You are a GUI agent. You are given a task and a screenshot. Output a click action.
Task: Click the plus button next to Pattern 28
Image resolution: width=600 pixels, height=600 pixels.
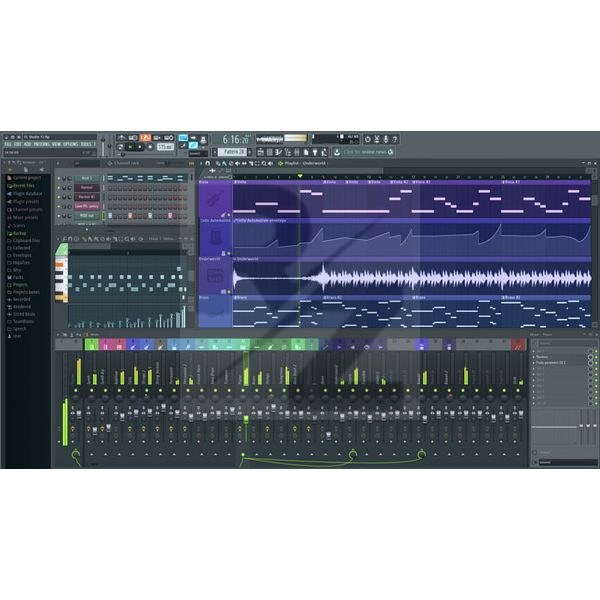[249, 152]
